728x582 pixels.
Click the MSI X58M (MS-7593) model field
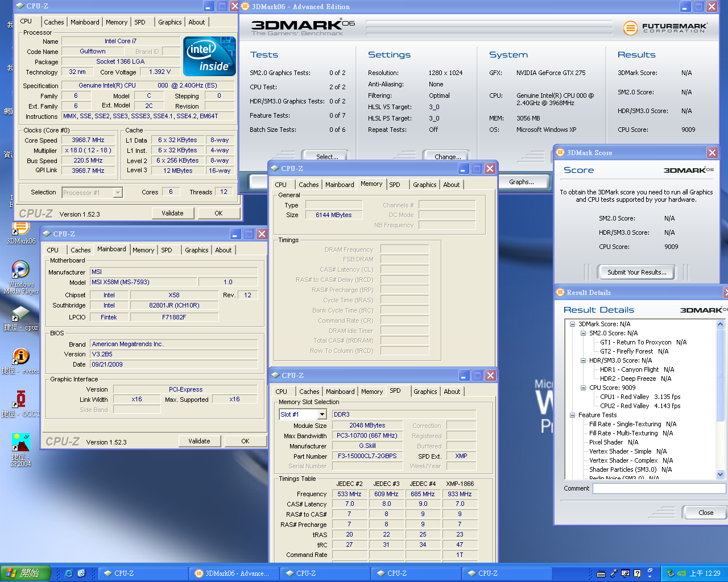pyautogui.click(x=144, y=282)
